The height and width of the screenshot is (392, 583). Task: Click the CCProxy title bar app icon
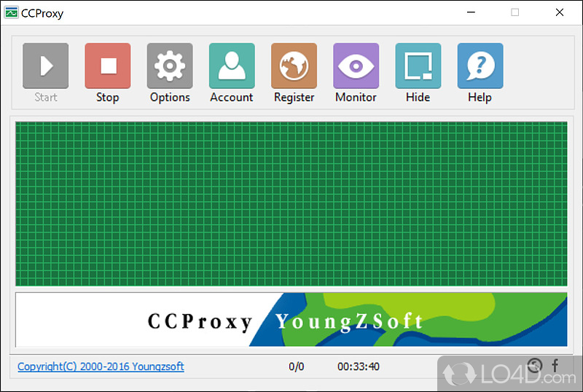coord(11,12)
